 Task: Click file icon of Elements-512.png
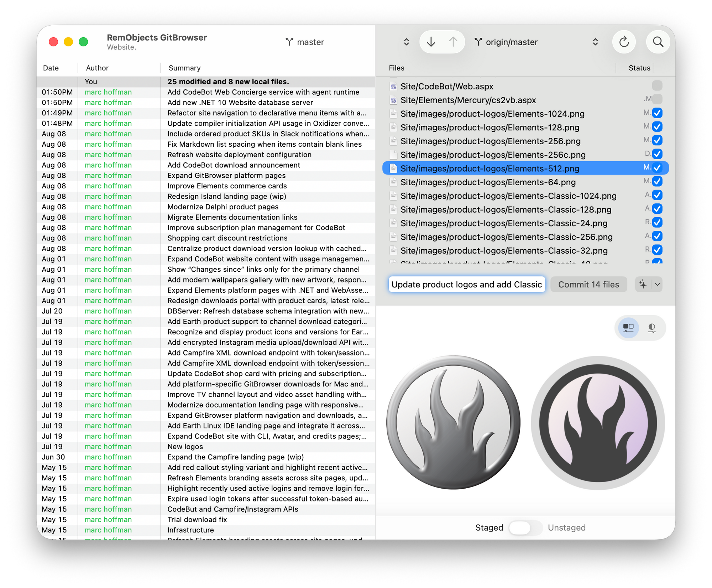(393, 168)
